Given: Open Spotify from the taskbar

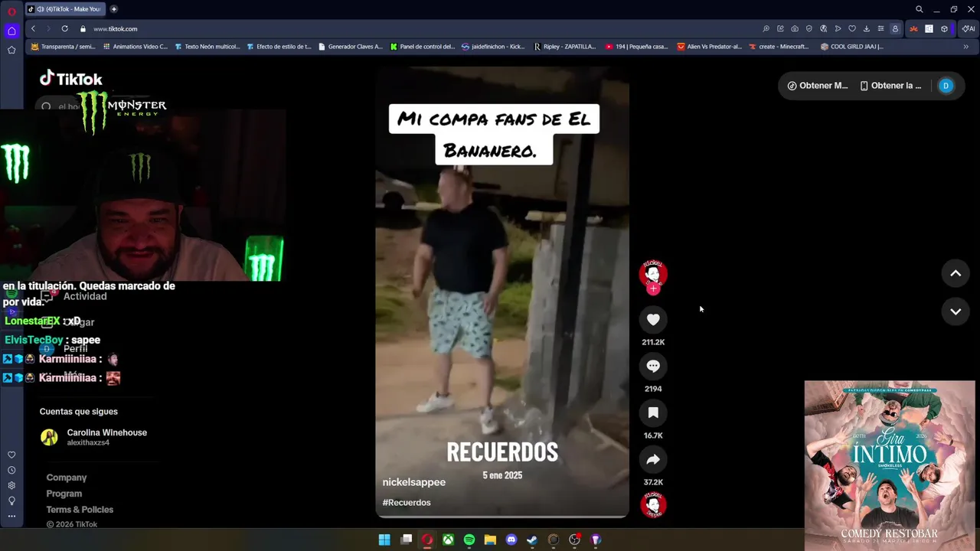Looking at the screenshot, I should click(469, 540).
